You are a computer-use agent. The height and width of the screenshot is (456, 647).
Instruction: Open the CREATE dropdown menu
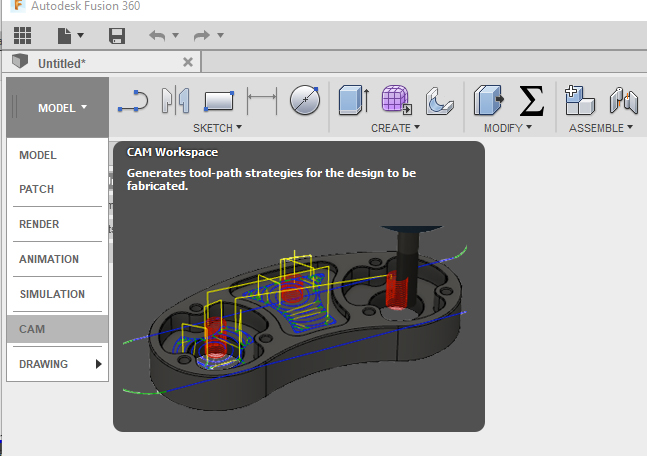tap(395, 128)
